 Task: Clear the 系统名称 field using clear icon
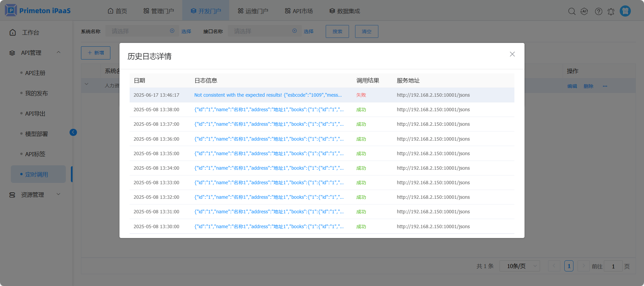click(x=172, y=31)
